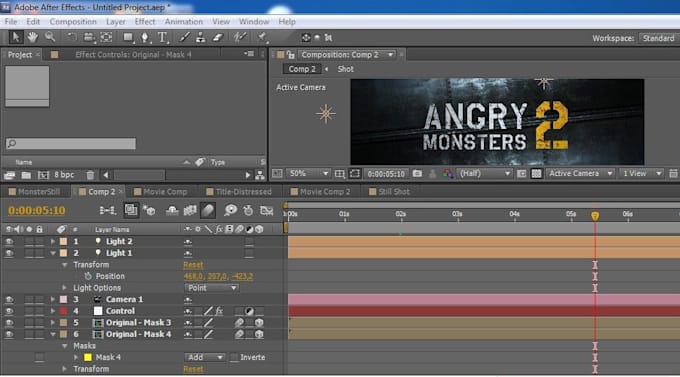Toggle Draft 3D in timeline

(x=150, y=210)
